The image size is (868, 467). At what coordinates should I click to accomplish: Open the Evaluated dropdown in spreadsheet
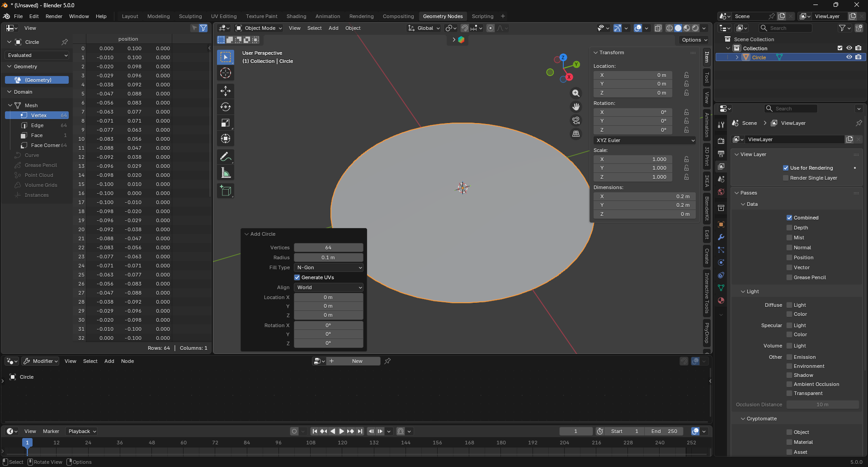coord(38,55)
